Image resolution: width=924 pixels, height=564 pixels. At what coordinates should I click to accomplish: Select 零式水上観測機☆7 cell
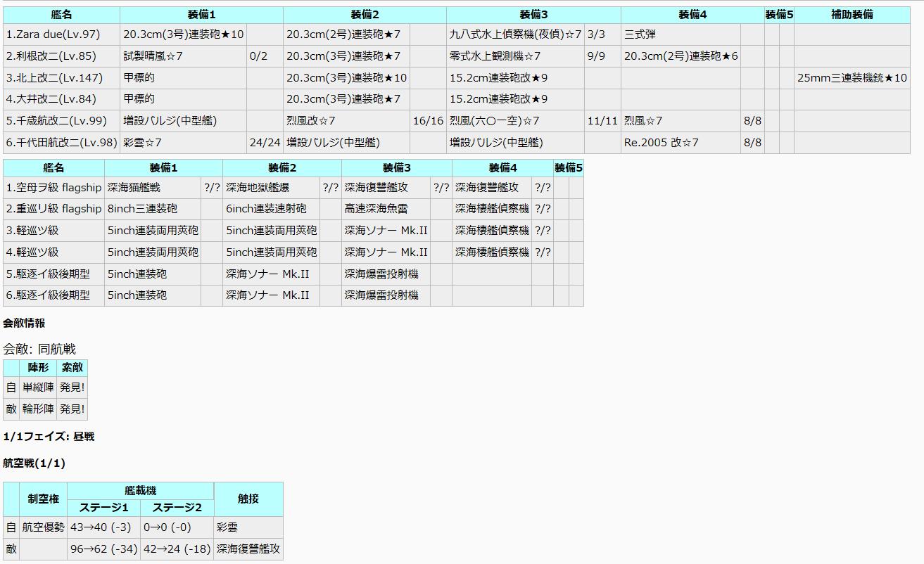pos(515,56)
